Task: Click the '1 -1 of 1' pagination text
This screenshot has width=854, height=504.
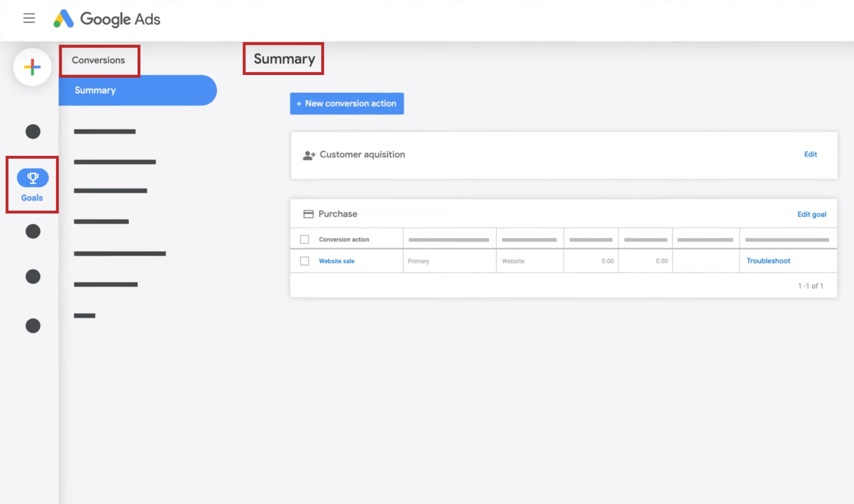Action: pos(811,286)
